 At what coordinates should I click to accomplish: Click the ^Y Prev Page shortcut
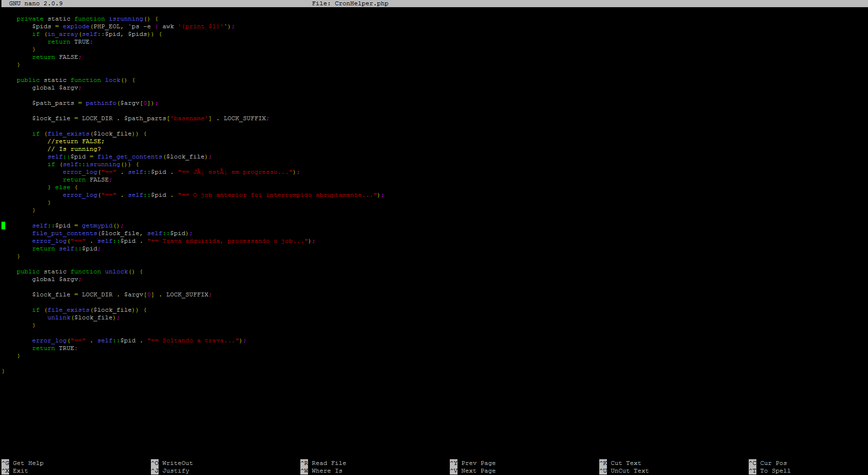473,463
